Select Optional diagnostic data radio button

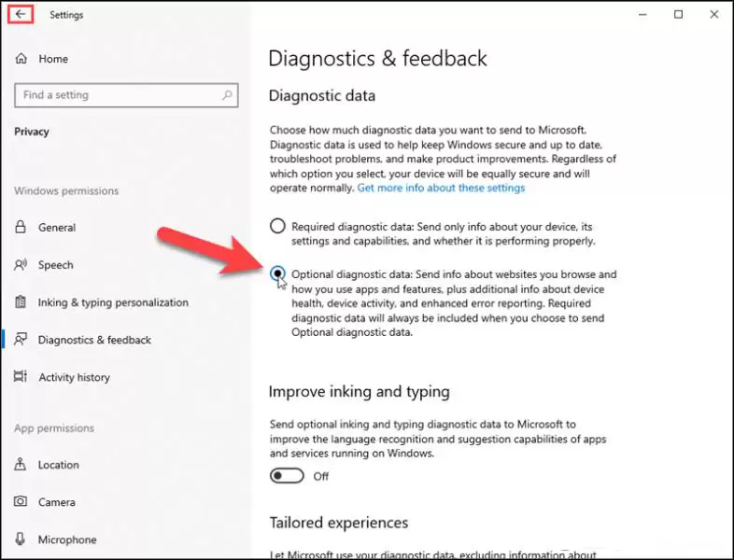pos(277,273)
